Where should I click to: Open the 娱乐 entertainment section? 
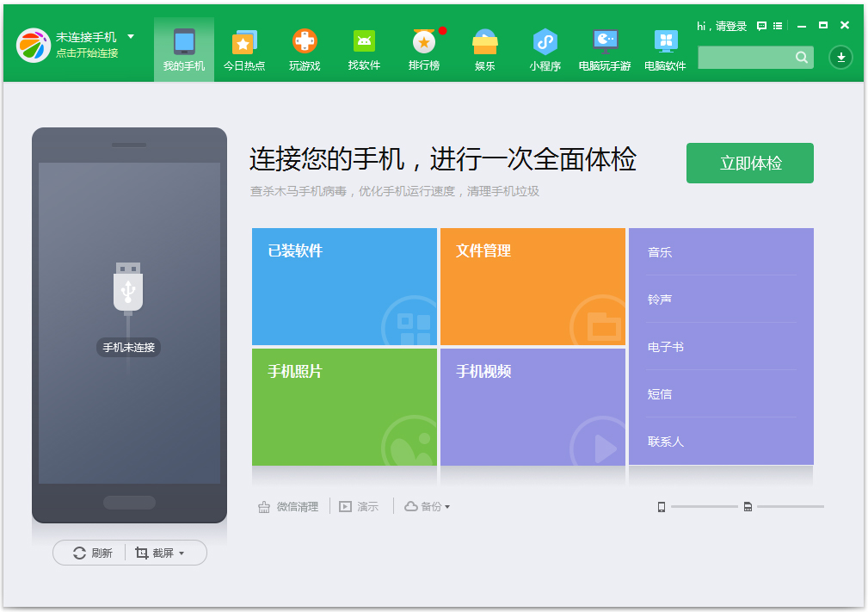pyautogui.click(x=484, y=49)
